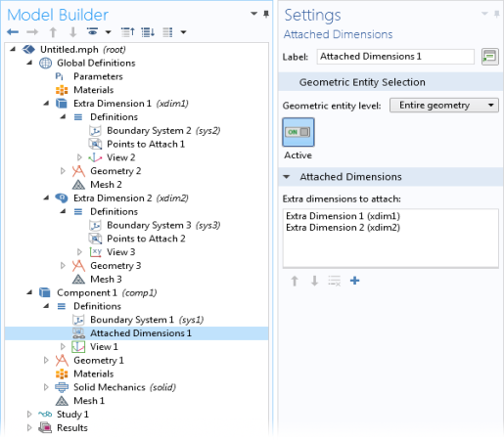Select the Geometry 3 icon

(x=78, y=266)
